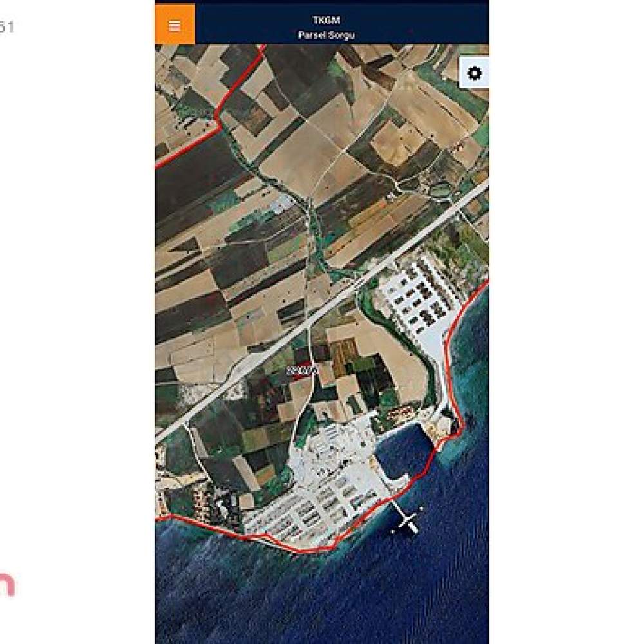Select the red highlighted parcel label

pyautogui.click(x=302, y=370)
